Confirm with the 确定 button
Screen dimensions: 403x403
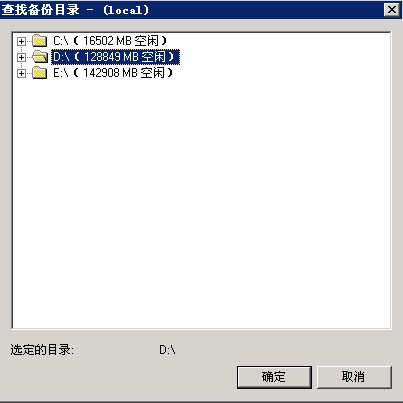click(x=274, y=377)
